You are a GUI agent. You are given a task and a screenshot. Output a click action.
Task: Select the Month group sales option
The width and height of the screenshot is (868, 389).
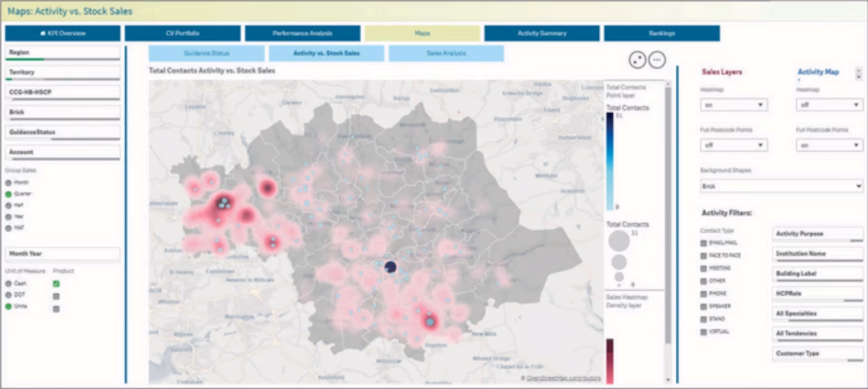(8, 183)
